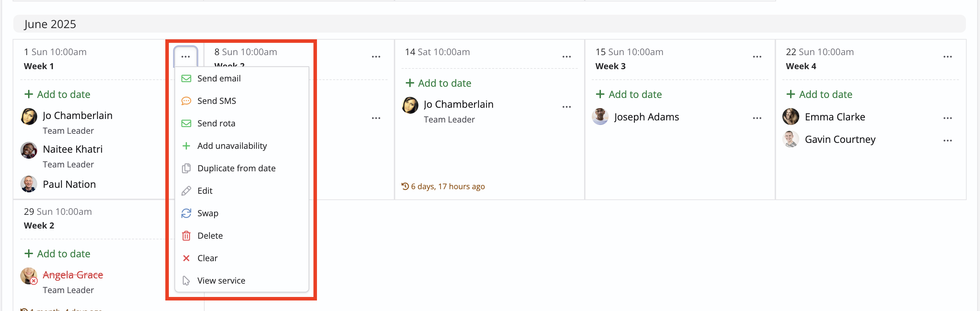Click the struck-through Angela Grace name
The width and height of the screenshot is (980, 311).
(x=73, y=274)
